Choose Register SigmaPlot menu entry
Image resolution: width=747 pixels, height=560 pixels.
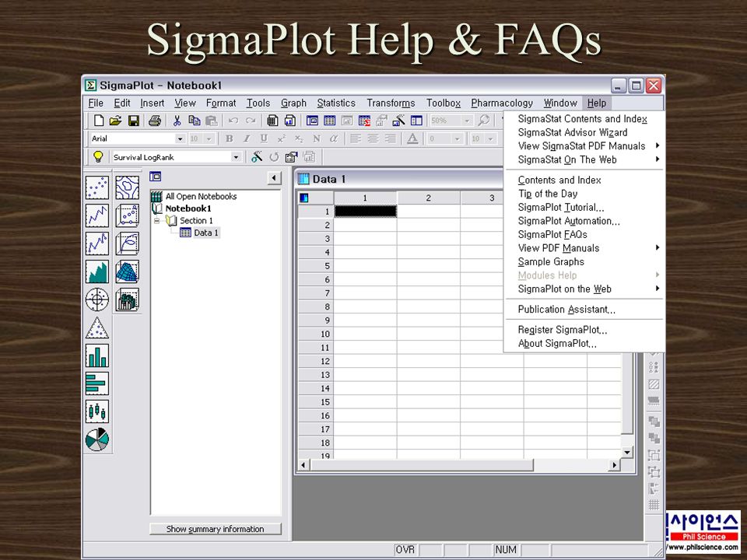coord(562,330)
